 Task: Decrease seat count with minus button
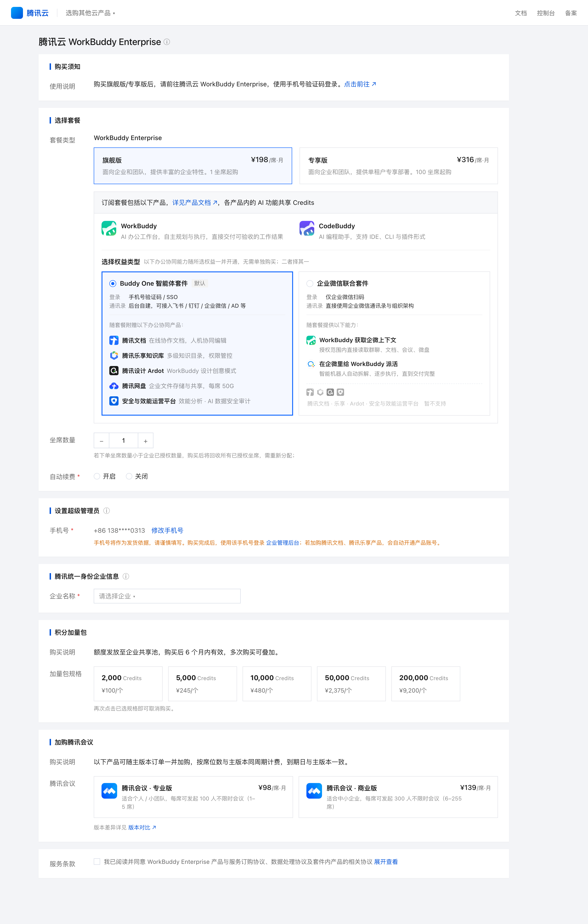[101, 440]
